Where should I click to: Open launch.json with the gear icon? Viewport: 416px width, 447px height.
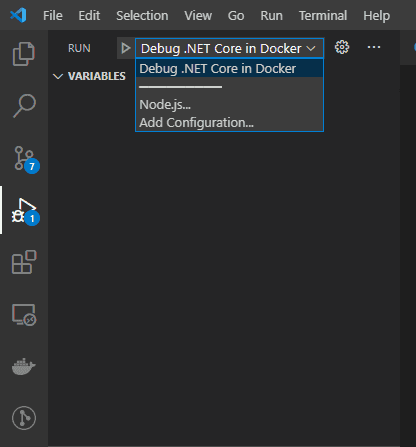coord(342,47)
